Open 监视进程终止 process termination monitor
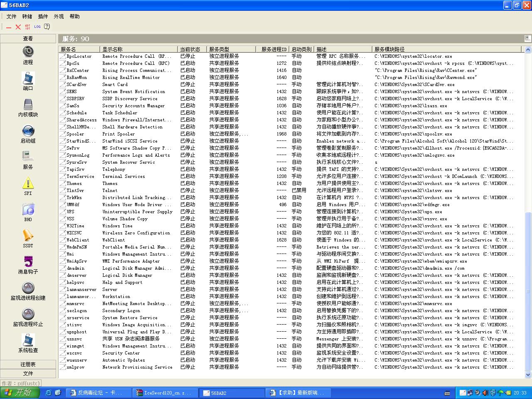Image resolution: width=532 pixels, height=399 pixels. coord(28,317)
